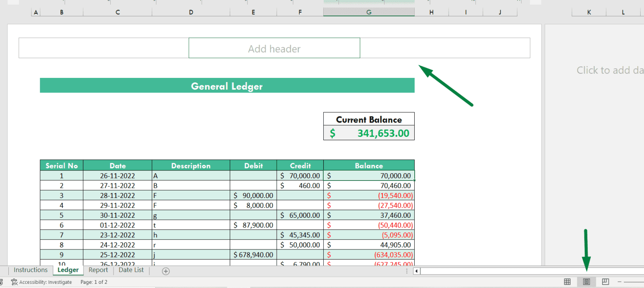
Task: Select the Current Balance amount cell
Action: [369, 133]
